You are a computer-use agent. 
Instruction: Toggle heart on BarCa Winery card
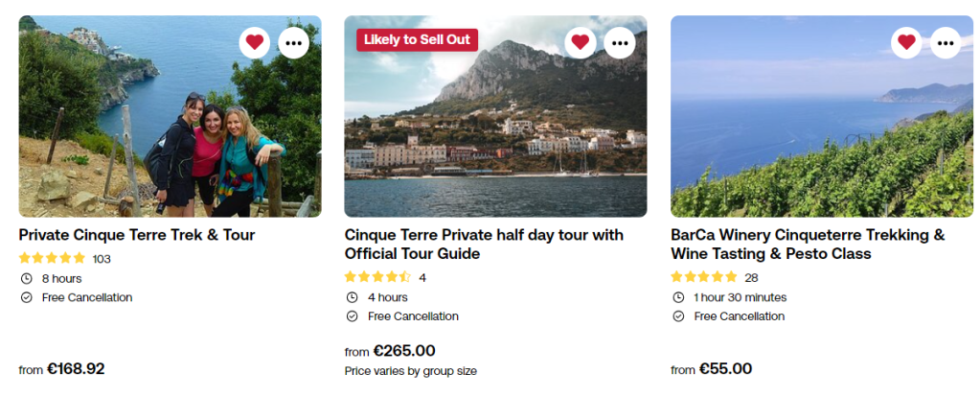tap(906, 42)
